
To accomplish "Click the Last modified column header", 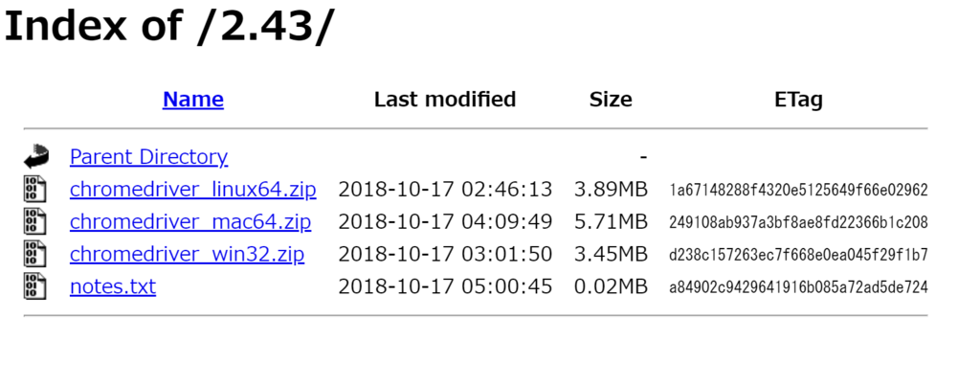I will coord(445,100).
